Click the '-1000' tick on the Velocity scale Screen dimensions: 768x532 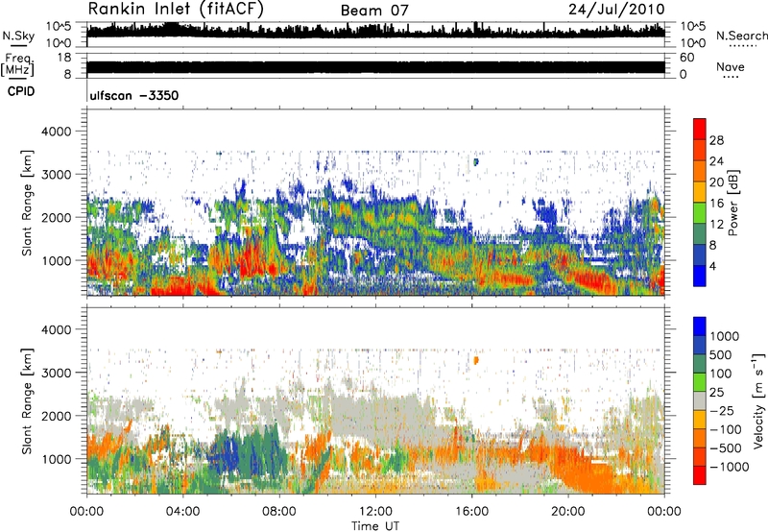point(729,467)
